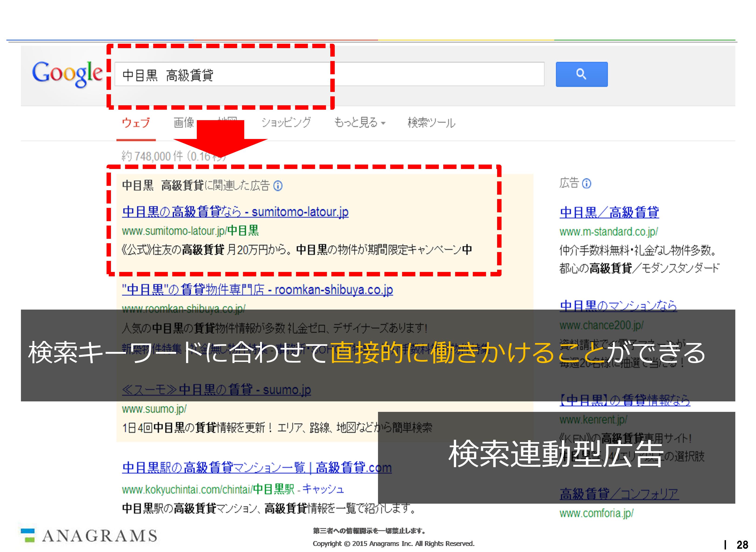This screenshot has width=756, height=552.
Task: Open 【中目黒】の賃貸情報なら side ad
Action: [625, 400]
